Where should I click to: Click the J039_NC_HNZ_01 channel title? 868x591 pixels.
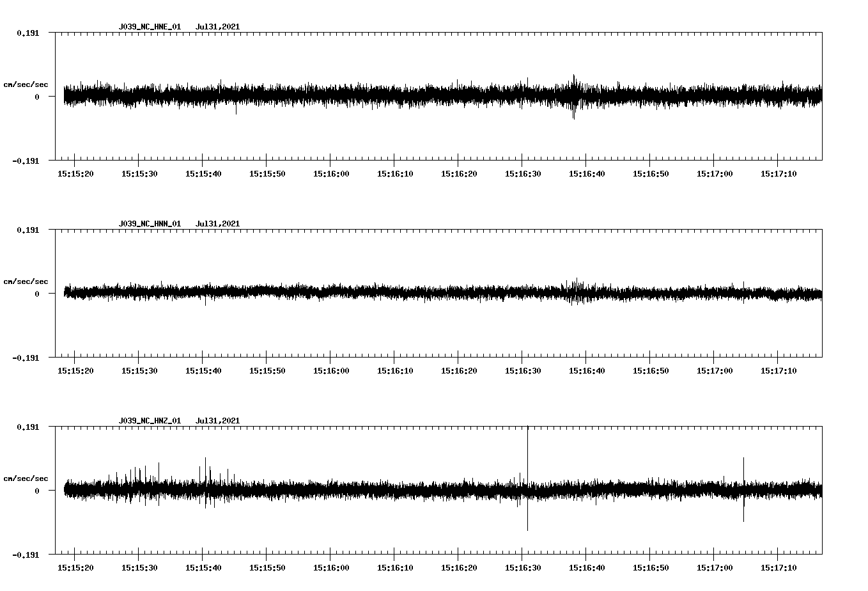pos(149,421)
